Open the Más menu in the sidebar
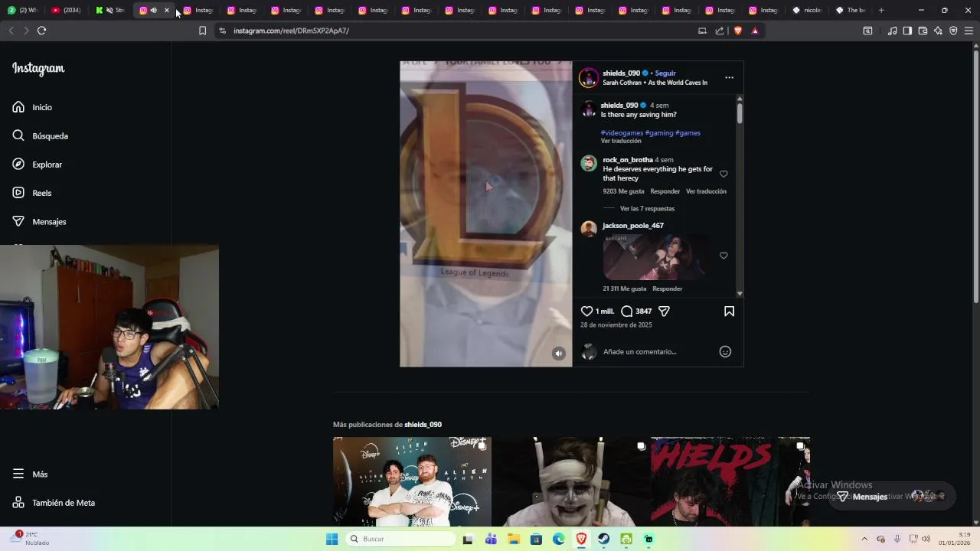The height and width of the screenshot is (551, 980). [30, 474]
